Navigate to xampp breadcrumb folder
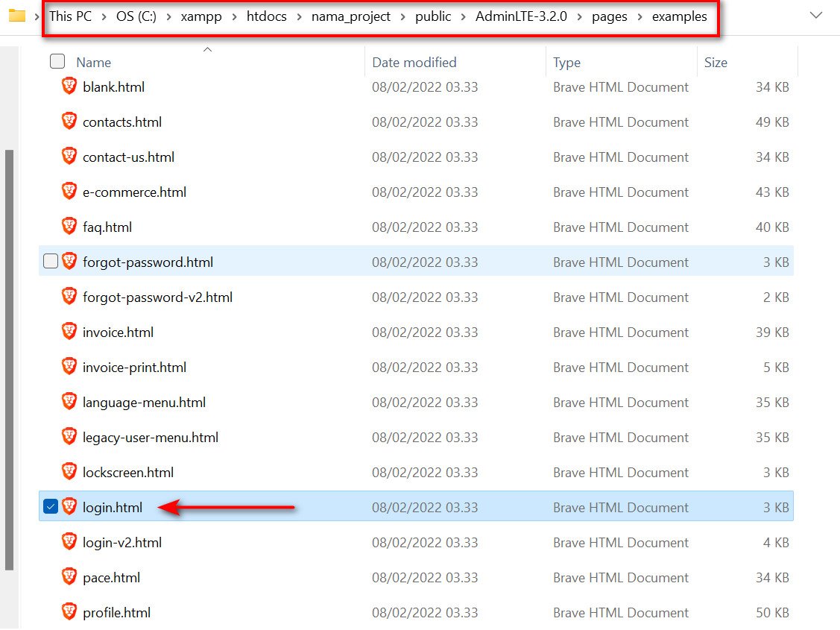 point(201,16)
